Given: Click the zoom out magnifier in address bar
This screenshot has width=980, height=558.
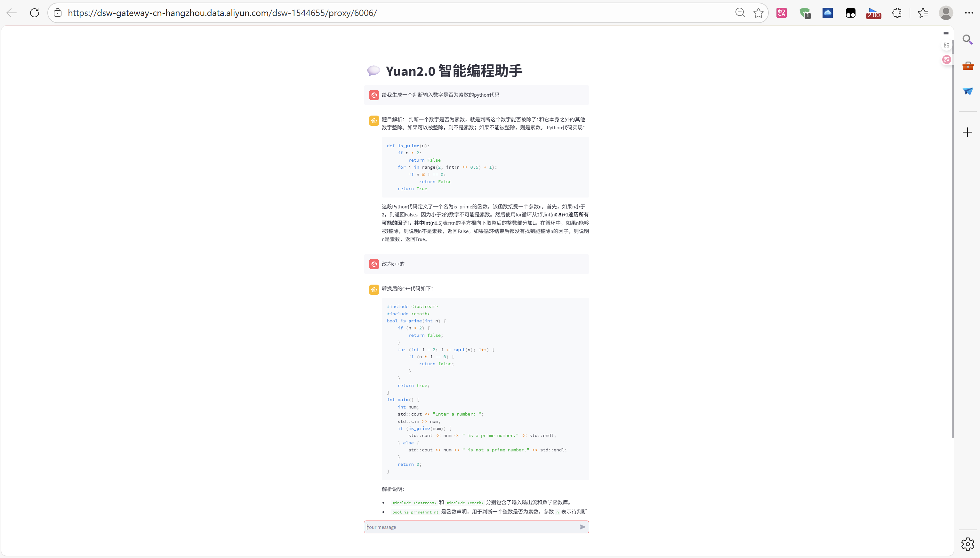Looking at the screenshot, I should 740,13.
